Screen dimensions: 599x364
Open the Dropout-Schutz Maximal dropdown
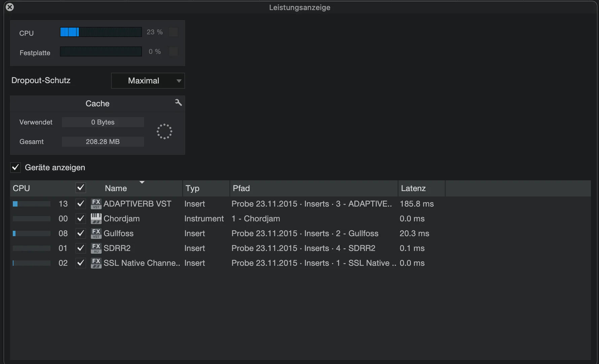pos(148,81)
